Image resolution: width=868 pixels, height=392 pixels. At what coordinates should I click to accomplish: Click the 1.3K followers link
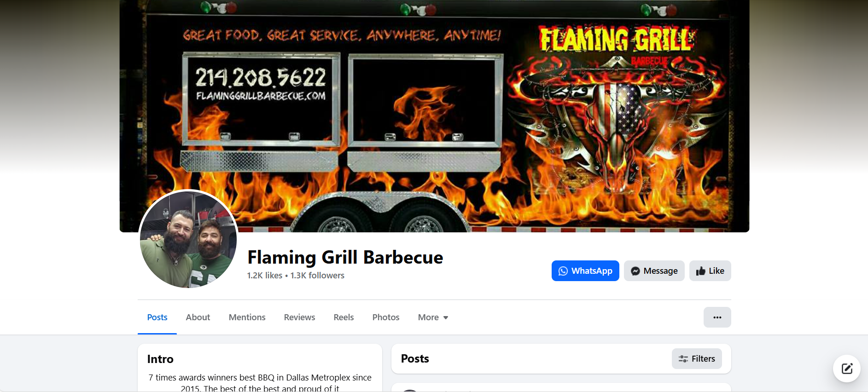(x=317, y=276)
